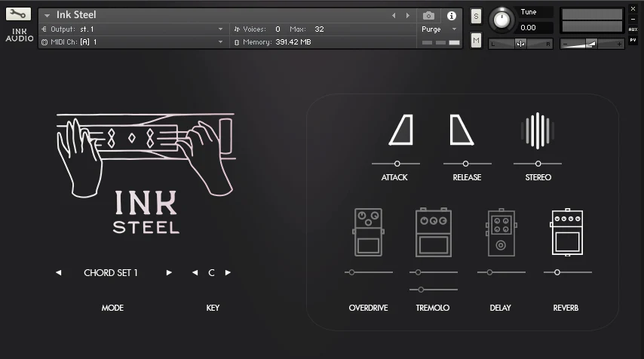Toggle the Tremolo pedal
The image size is (644, 359).
point(434,232)
